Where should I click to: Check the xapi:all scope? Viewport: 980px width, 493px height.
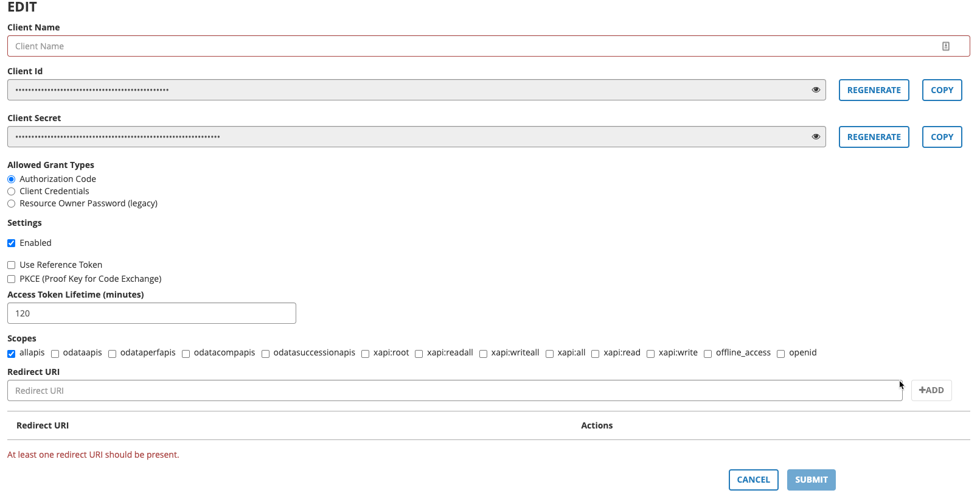(549, 354)
